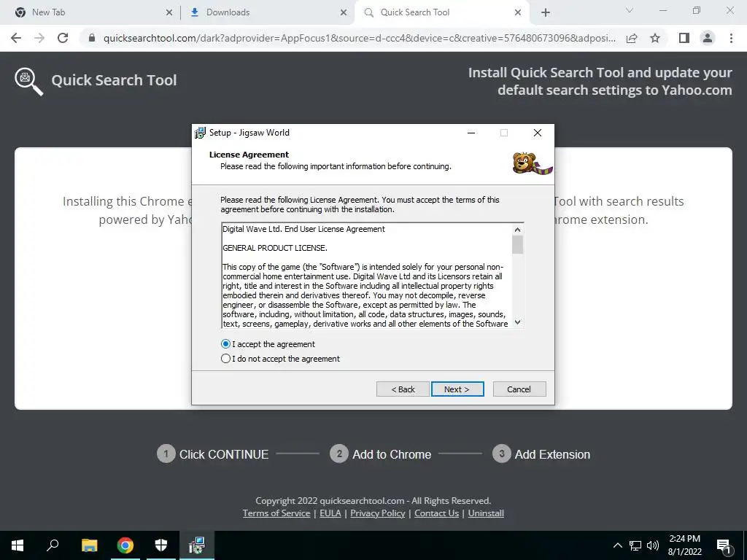Show hidden system tray icons
The width and height of the screenshot is (747, 560).
(617, 545)
